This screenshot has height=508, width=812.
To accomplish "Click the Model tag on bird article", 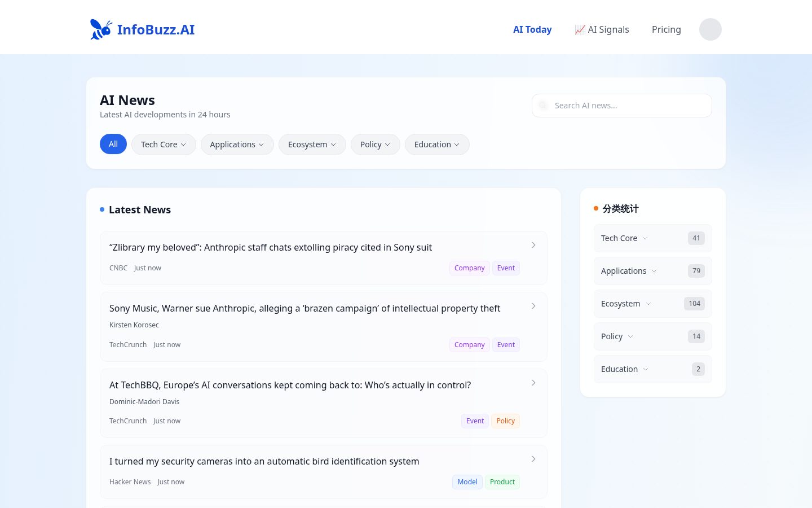I will pos(467,482).
